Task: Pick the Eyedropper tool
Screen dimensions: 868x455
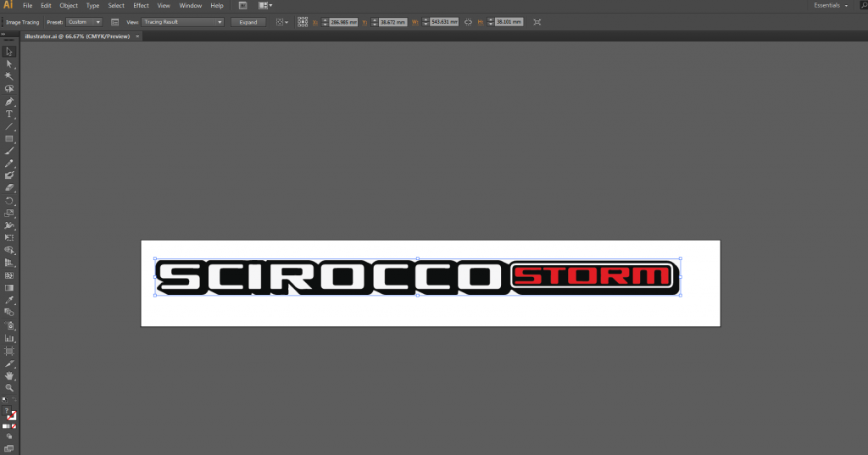Action: 9,300
